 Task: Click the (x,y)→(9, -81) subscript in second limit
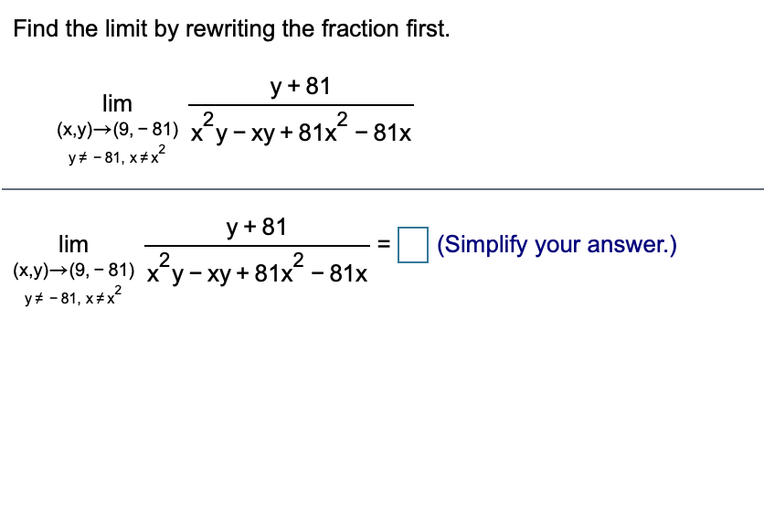(73, 269)
